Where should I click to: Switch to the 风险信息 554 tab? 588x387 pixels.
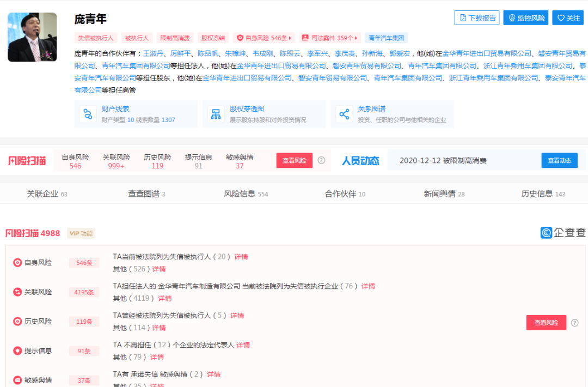tap(246, 194)
